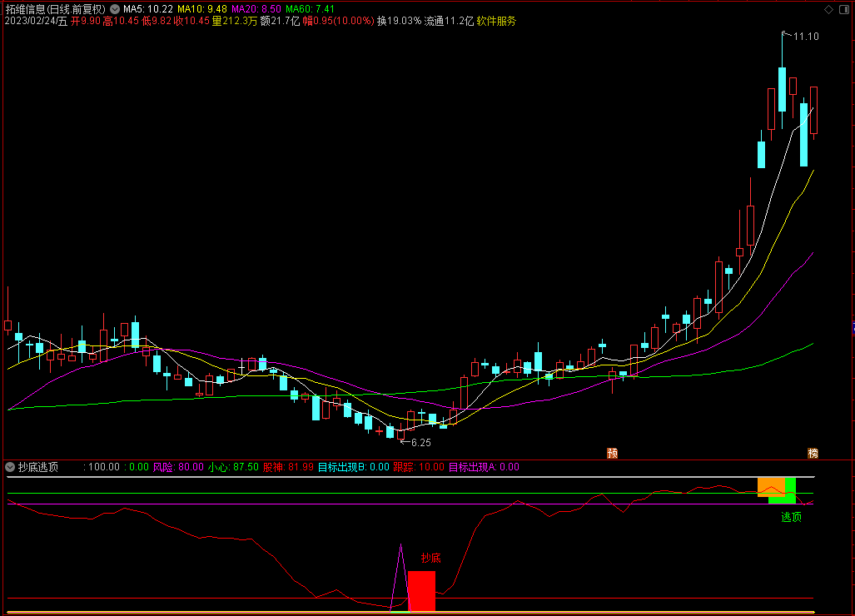Click the high price 高10.45
855x616 pixels.
[121, 22]
